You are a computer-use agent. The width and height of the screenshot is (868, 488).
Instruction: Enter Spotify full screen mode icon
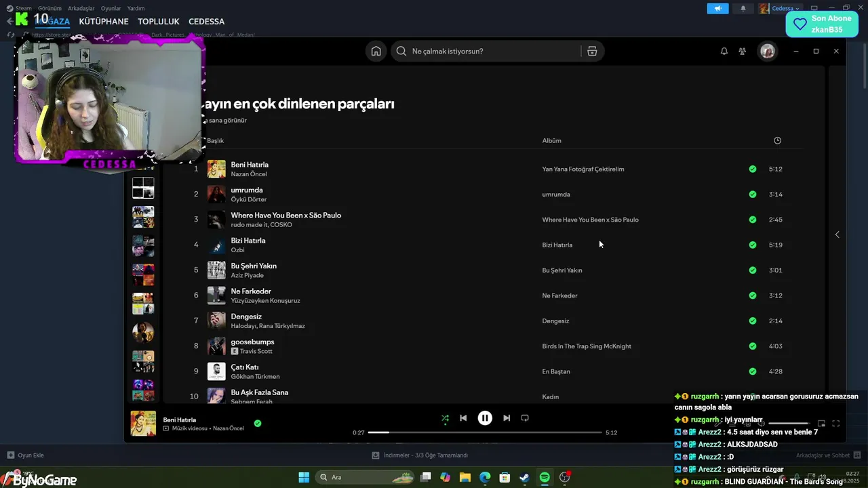[x=836, y=424]
